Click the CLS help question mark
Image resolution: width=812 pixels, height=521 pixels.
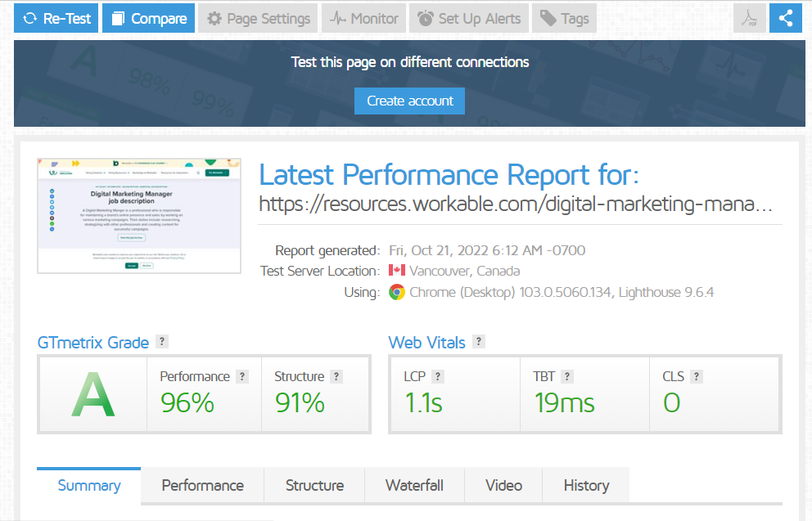(x=696, y=376)
